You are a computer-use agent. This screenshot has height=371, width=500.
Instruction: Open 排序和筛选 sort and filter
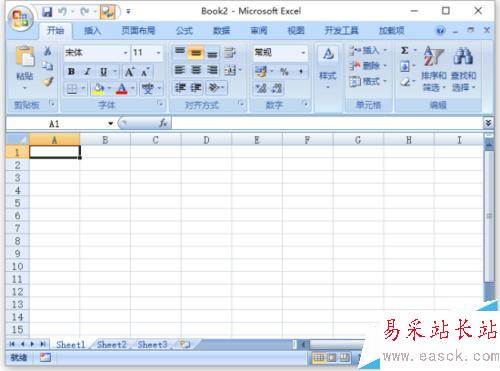[x=434, y=68]
